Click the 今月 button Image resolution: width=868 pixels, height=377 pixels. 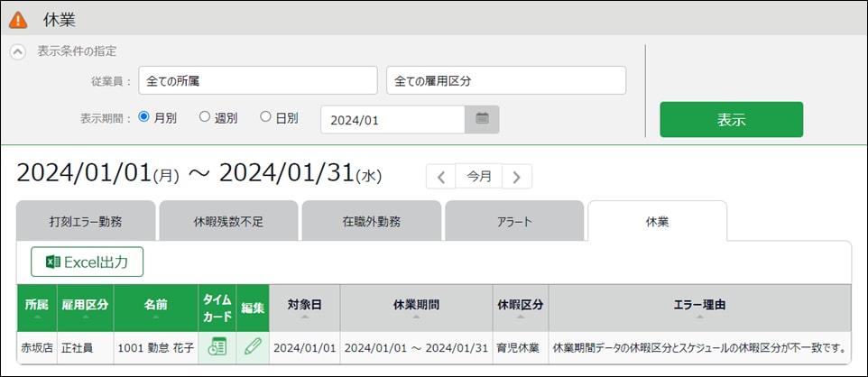click(478, 177)
